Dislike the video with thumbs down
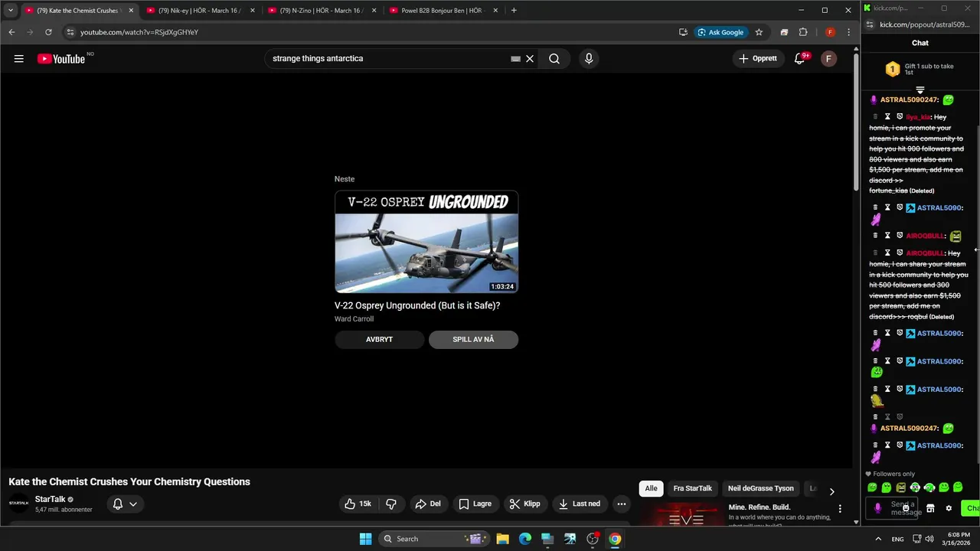This screenshot has width=980, height=551. pos(391,504)
